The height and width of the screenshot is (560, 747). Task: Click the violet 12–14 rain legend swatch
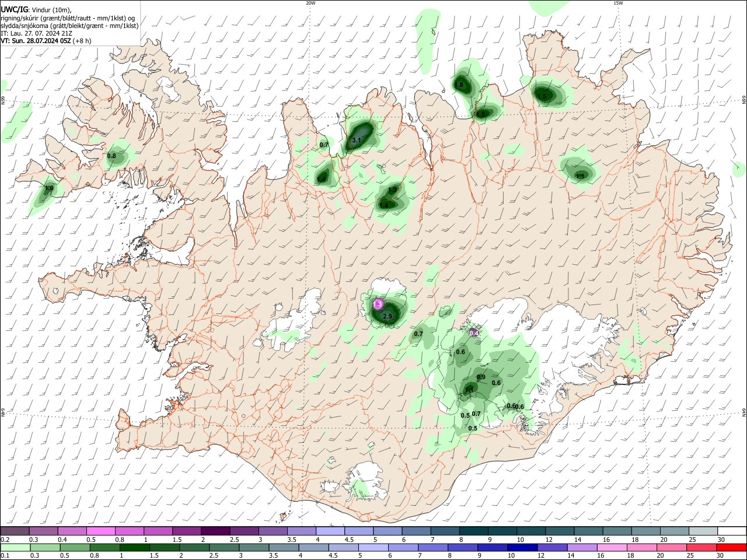coord(553,547)
